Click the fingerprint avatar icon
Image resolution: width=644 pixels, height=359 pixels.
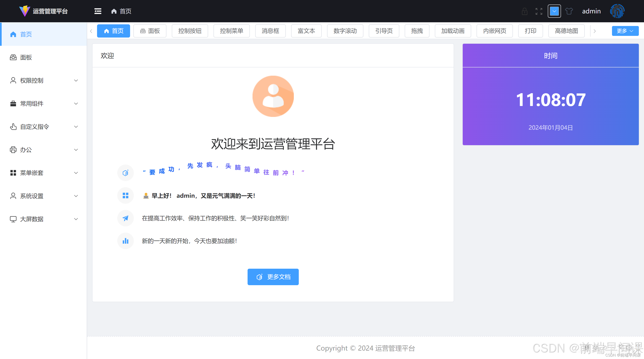point(617,11)
